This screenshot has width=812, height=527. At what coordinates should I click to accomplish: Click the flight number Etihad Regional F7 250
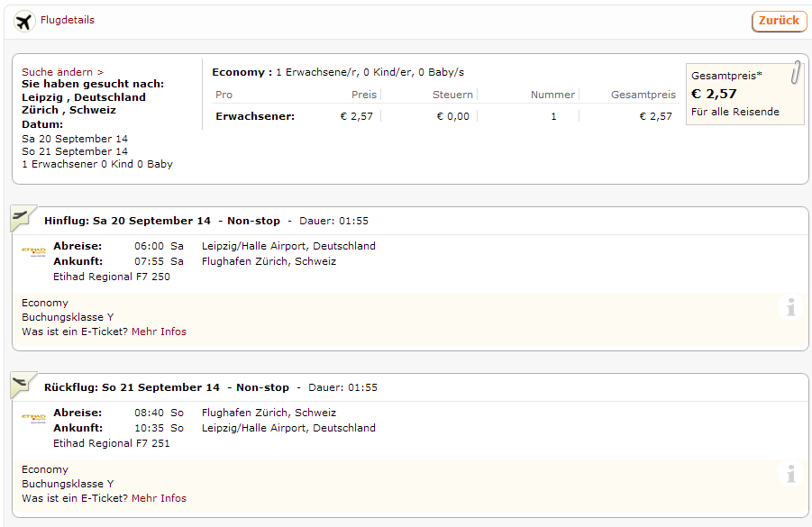[112, 277]
